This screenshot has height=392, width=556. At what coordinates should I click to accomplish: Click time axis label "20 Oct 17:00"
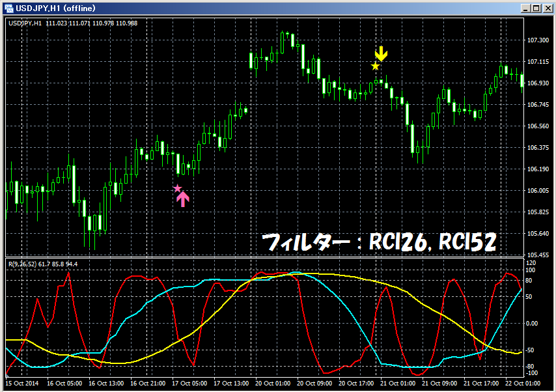[356, 384]
